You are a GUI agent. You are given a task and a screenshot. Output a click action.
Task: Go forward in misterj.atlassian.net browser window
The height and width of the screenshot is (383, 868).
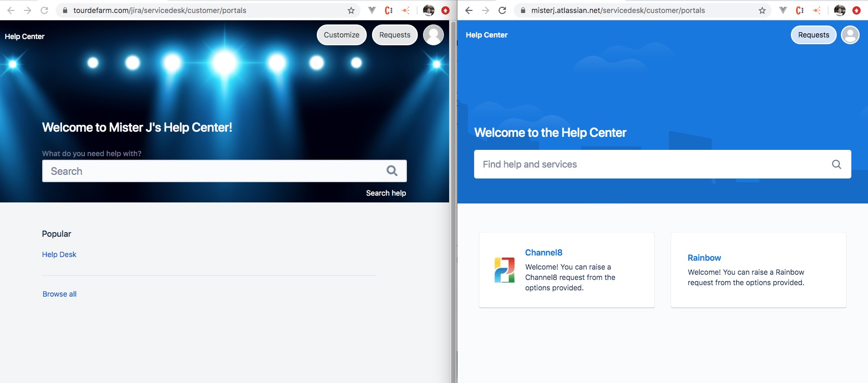pos(486,10)
